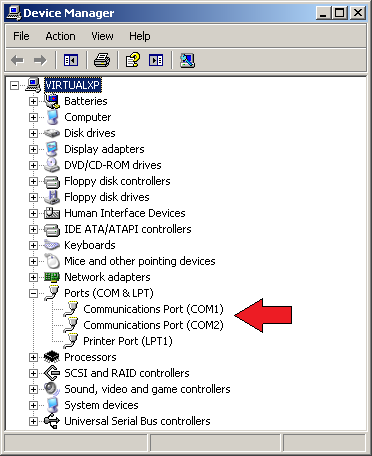The height and width of the screenshot is (456, 372).
Task: Select Communications Port (COM1) entry
Action: click(x=153, y=309)
